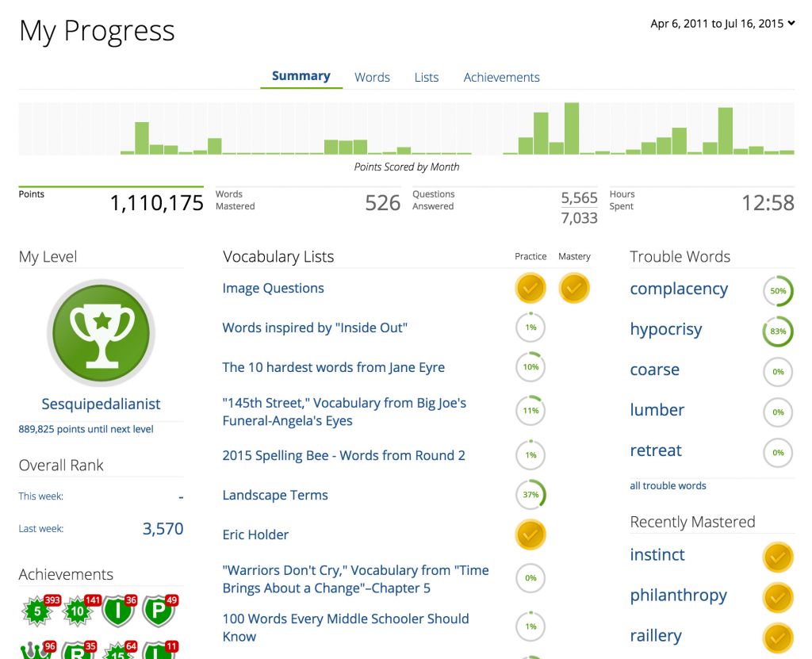
Task: Click the green star badge numbered 10
Action: [x=79, y=611]
